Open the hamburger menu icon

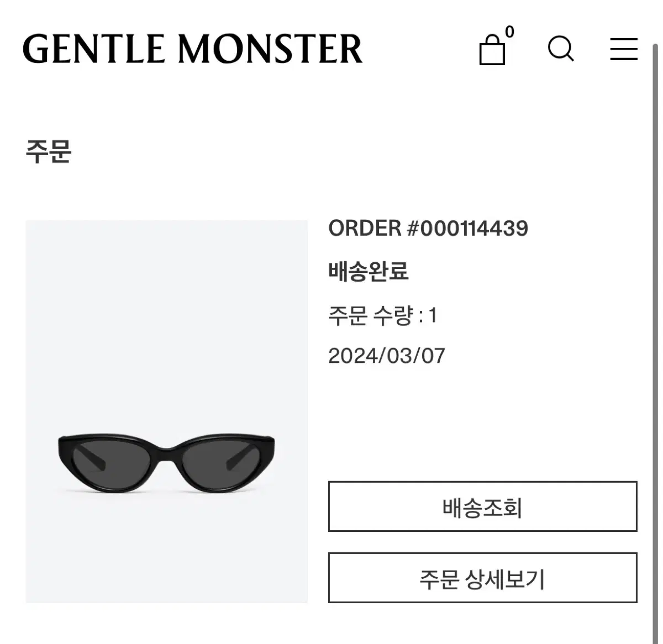[x=624, y=49]
